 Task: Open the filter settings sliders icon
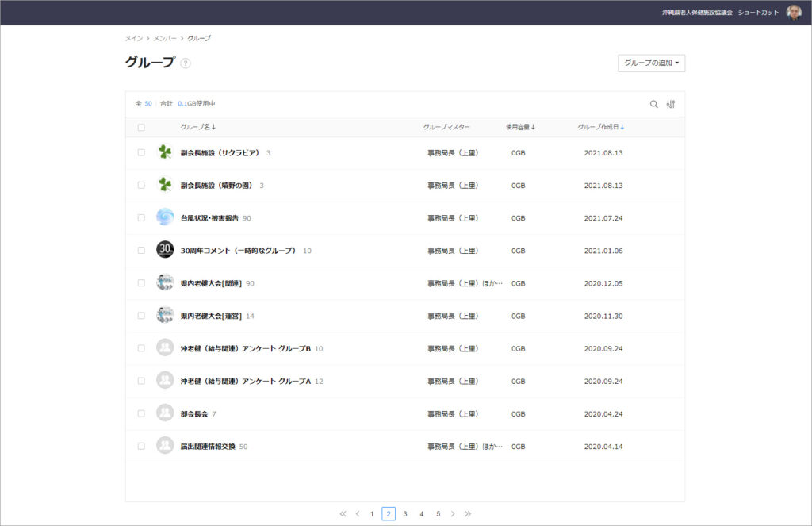[671, 104]
